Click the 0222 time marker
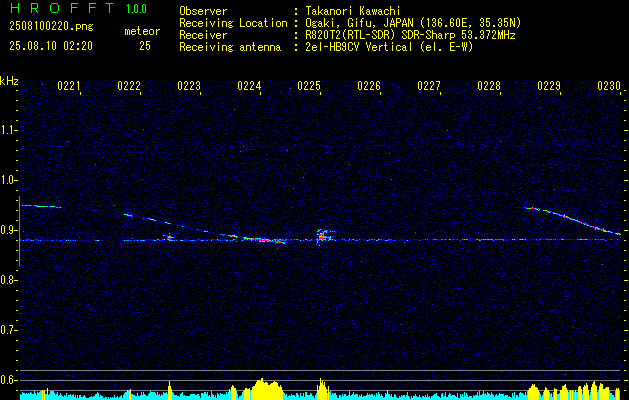Image resolution: width=629 pixels, height=400 pixels. 129,86
